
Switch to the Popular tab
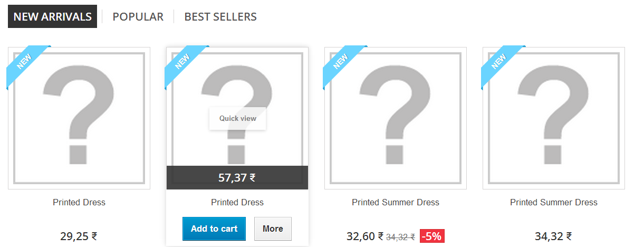[x=138, y=17]
